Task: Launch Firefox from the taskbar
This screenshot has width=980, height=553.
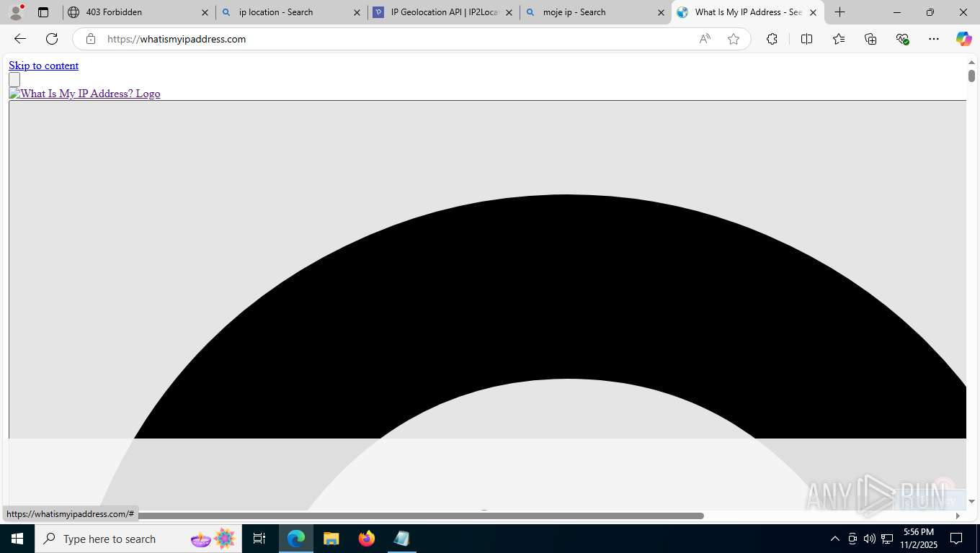Action: 366,539
